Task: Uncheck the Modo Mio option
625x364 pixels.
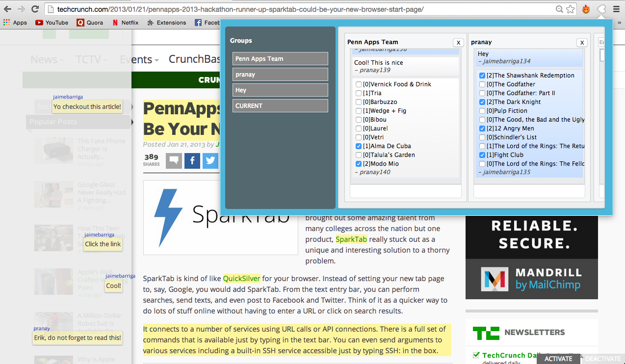Action: (359, 164)
